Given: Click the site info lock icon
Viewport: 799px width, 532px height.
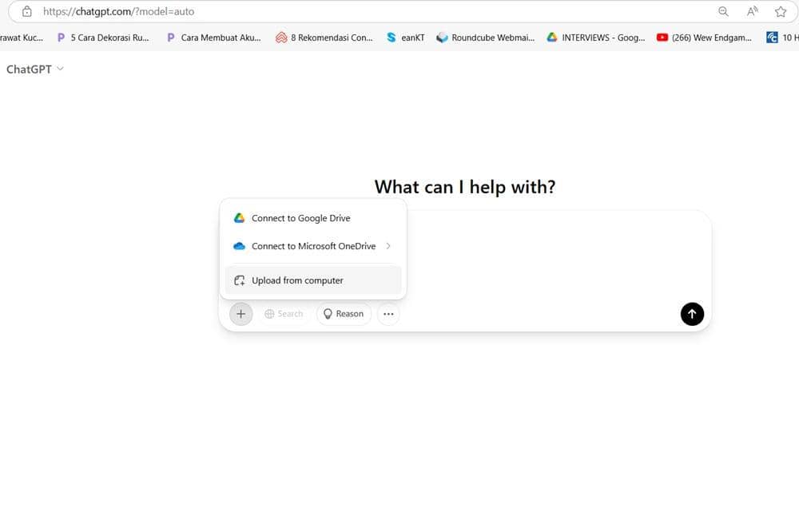Looking at the screenshot, I should coord(26,12).
